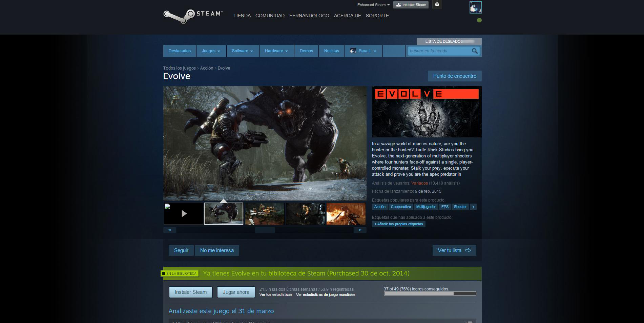Select the dark armored hunter screenshot thumbnail
This screenshot has height=323, width=644.
[x=305, y=214]
